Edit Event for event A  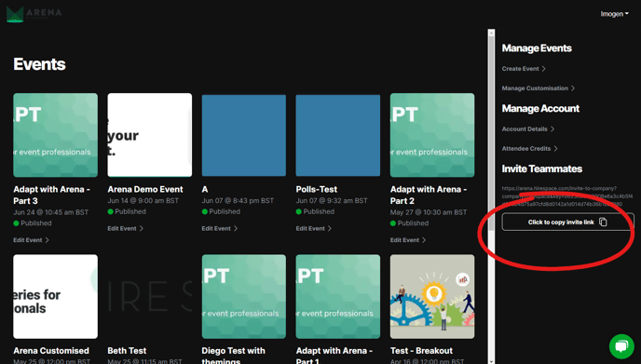(220, 228)
